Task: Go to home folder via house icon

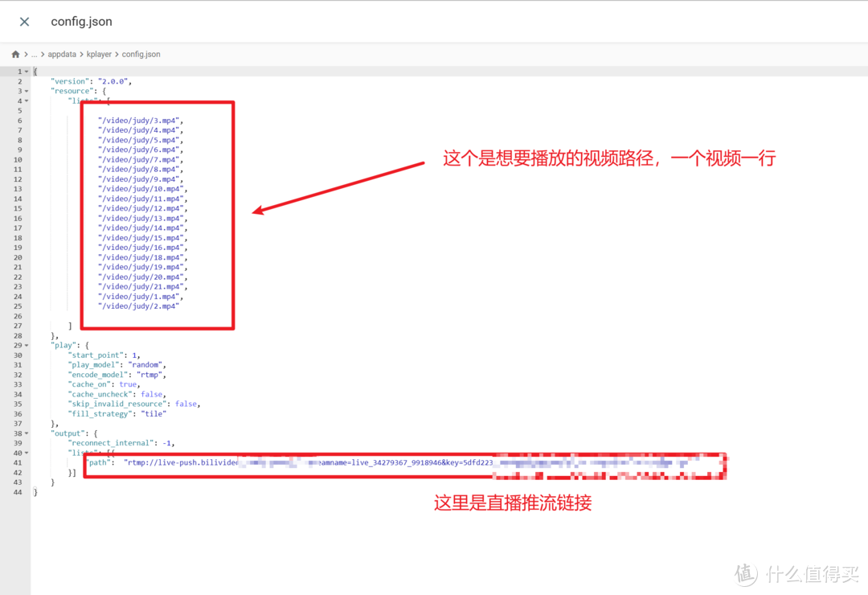Action: [15, 55]
